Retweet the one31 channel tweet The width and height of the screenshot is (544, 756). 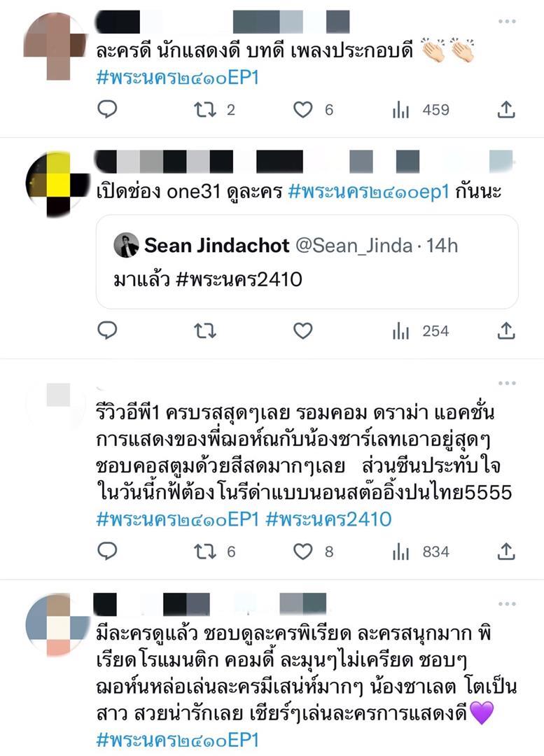pos(205,331)
